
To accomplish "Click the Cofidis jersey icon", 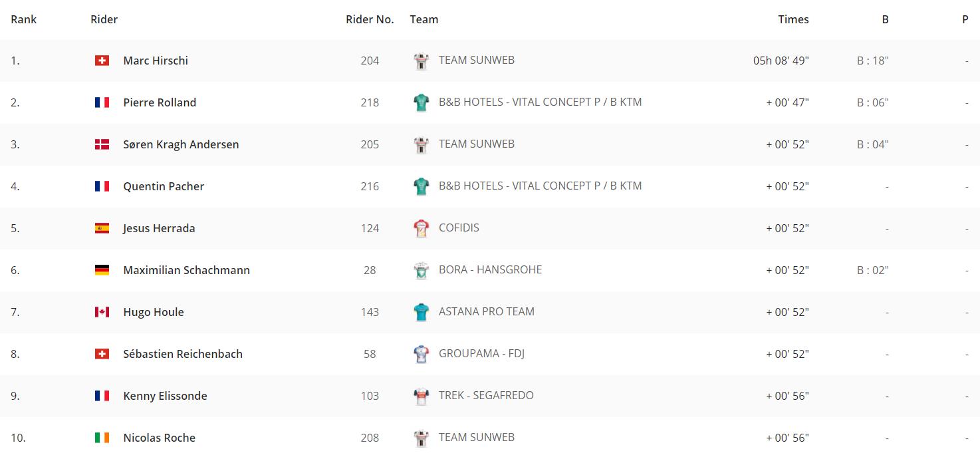I will click(422, 228).
